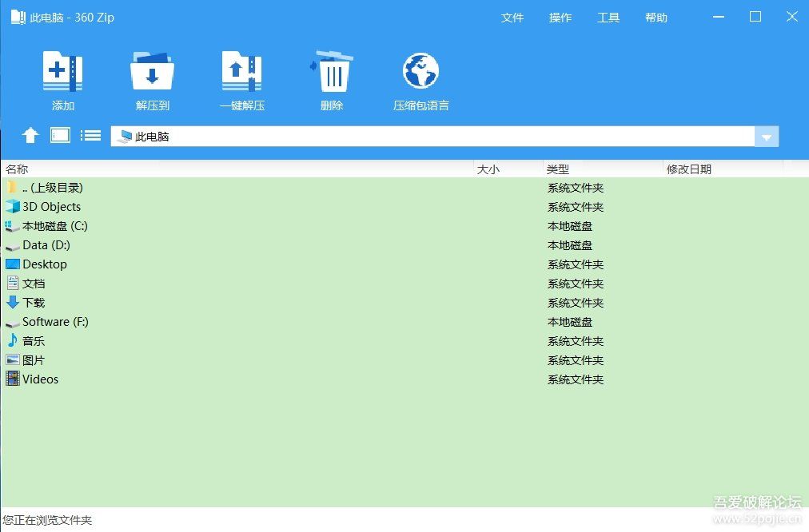This screenshot has height=532, width=809.
Task: Maximize the 360 Zip window
Action: (x=755, y=17)
